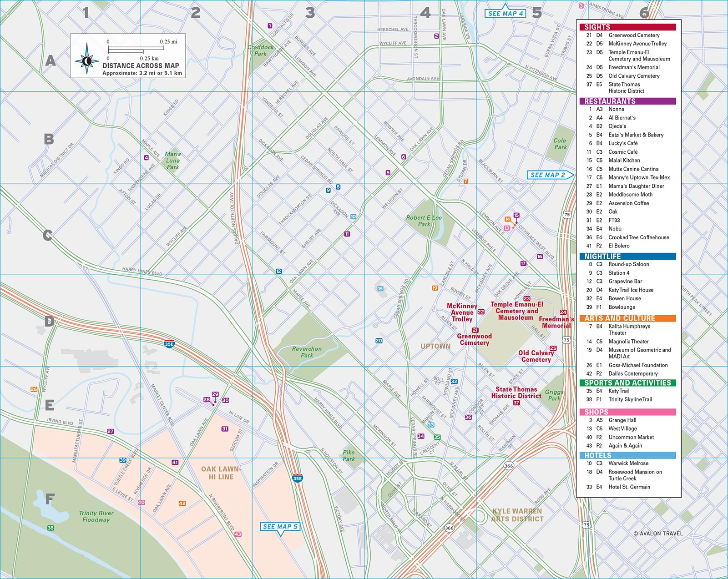728x579 pixels.
Task: Click the Trinity River Floodway label
Action: tap(96, 516)
